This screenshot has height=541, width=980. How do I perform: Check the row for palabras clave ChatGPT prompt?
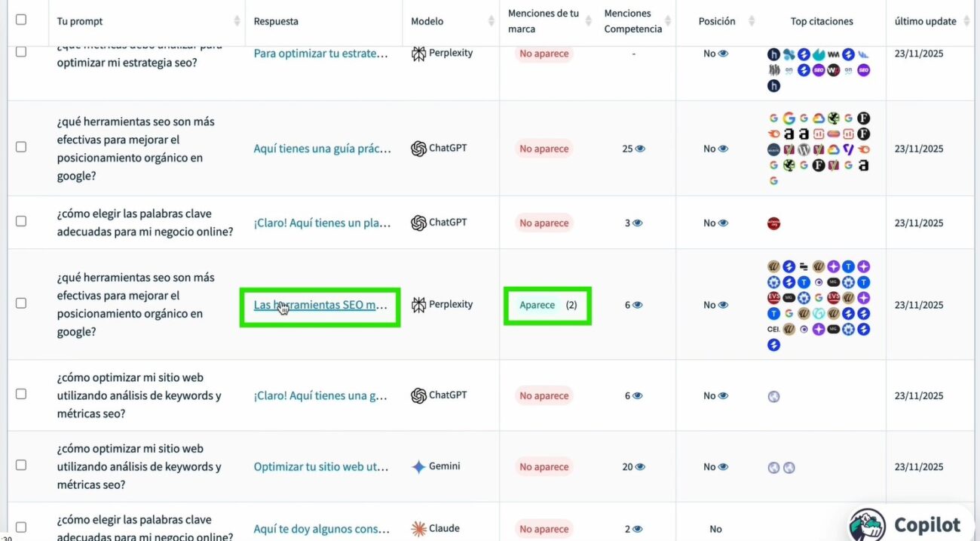pos(21,222)
